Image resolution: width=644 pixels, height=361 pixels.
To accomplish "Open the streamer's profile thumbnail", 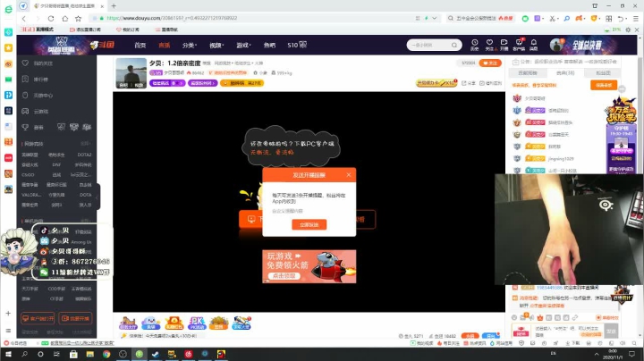I will pos(131,73).
